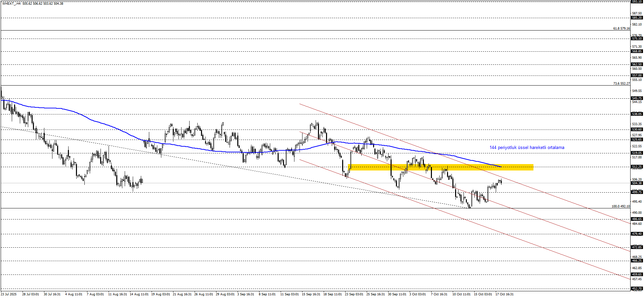This screenshot has height=298, width=644.
Task: Click the 3 Sep 16:31 time label
Action: (x=246, y=294)
